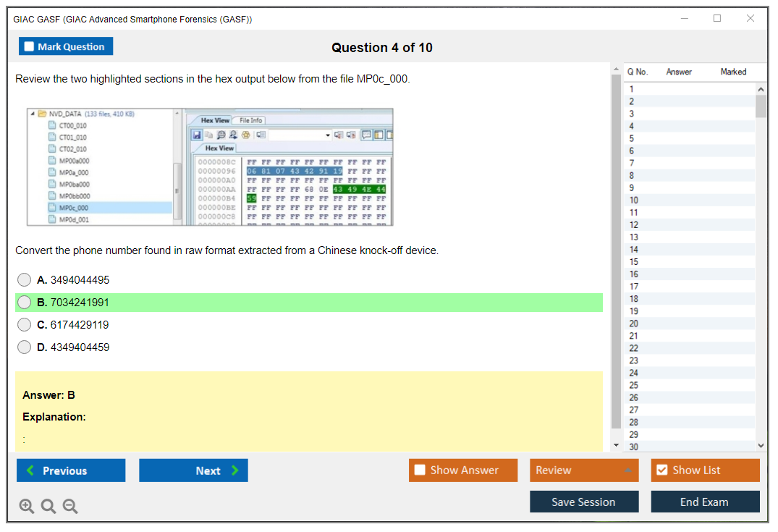The image size is (778, 532).
Task: Go back to Previous question
Action: 71,470
